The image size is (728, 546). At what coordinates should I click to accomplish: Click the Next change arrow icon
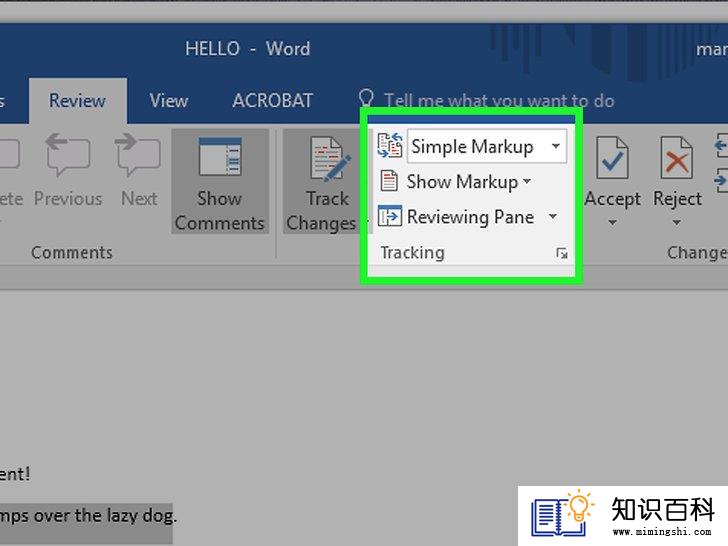click(x=721, y=179)
